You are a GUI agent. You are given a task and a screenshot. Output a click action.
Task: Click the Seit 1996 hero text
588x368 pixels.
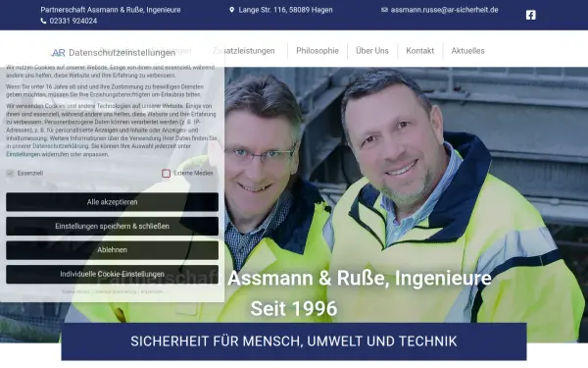pyautogui.click(x=294, y=309)
